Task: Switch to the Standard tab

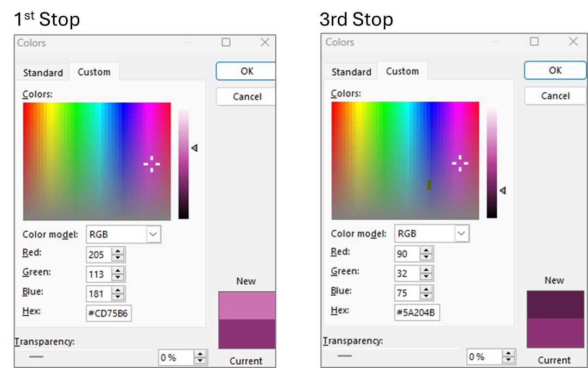Action: [42, 72]
